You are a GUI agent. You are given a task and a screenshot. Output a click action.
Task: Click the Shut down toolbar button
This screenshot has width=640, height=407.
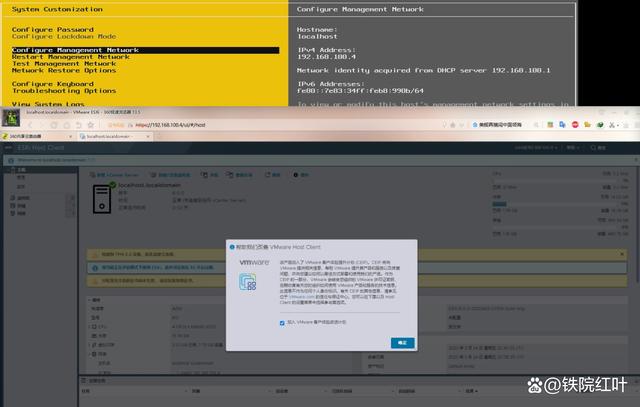[210, 175]
